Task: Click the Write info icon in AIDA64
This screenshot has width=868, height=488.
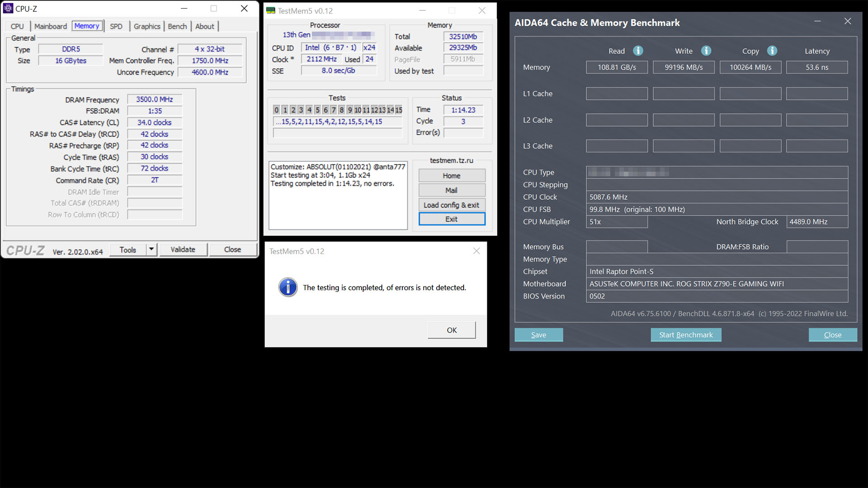Action: [x=706, y=51]
